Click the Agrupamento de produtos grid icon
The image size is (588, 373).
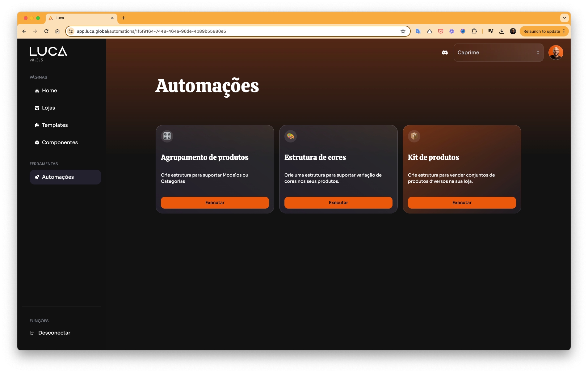coord(167,136)
